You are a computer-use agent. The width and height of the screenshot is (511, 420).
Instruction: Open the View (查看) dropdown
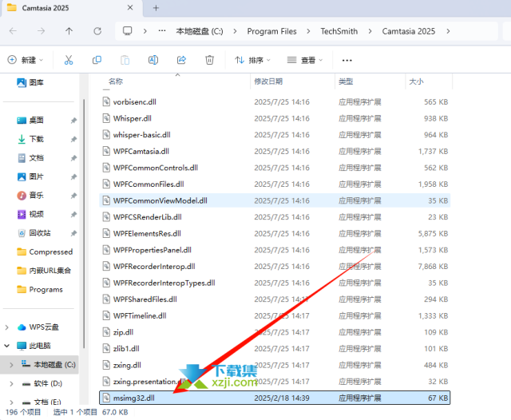305,60
